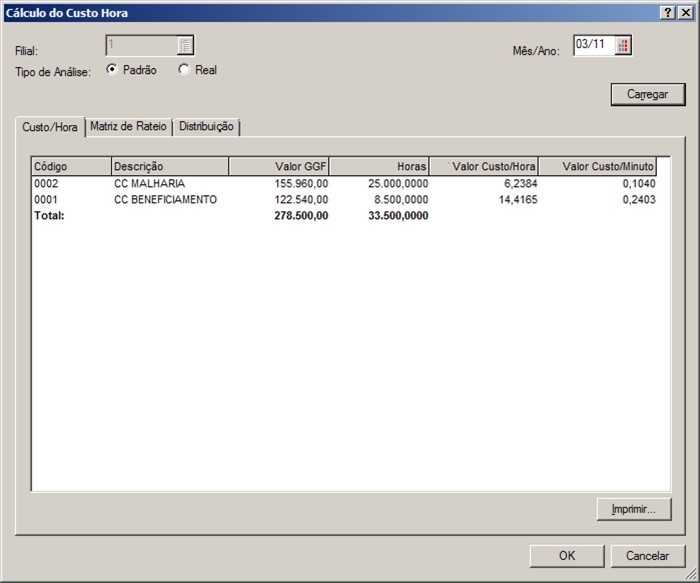The height and width of the screenshot is (583, 700).
Task: Select the Custo/Hora tab
Action: (x=50, y=128)
